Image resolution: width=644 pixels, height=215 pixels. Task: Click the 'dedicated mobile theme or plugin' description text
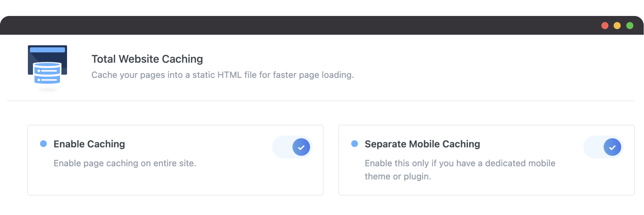coord(460,170)
